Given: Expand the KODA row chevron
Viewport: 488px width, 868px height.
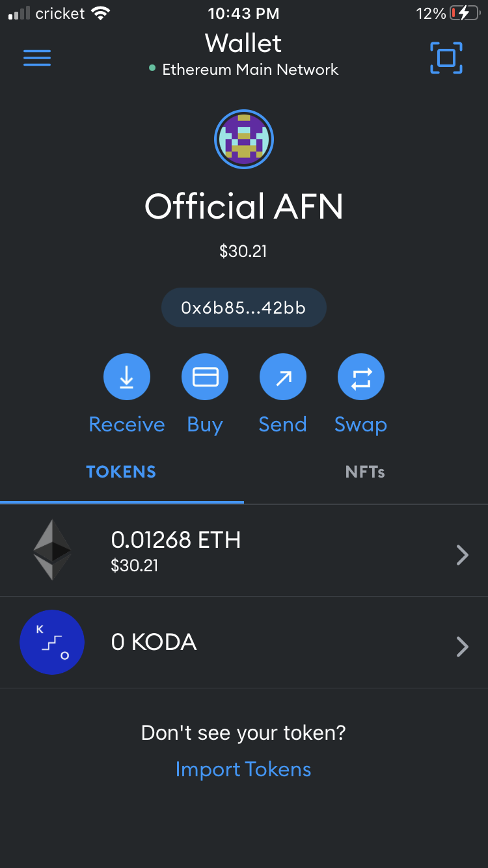Looking at the screenshot, I should [x=463, y=647].
